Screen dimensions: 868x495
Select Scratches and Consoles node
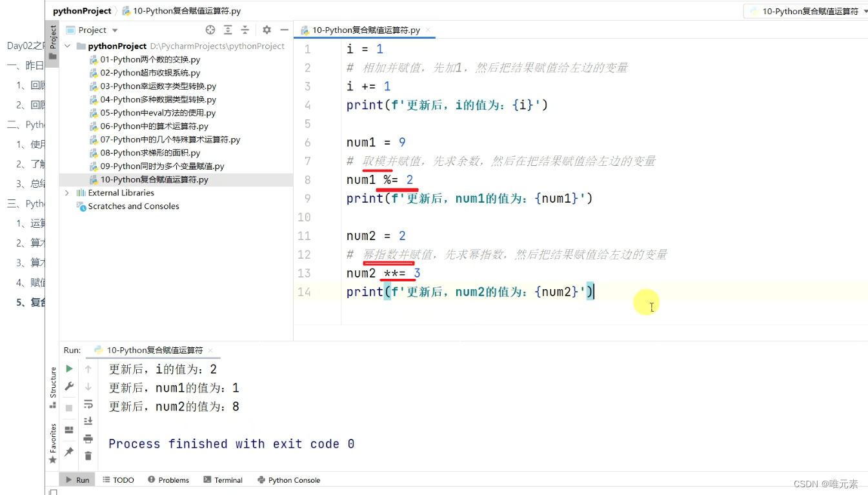pyautogui.click(x=134, y=206)
